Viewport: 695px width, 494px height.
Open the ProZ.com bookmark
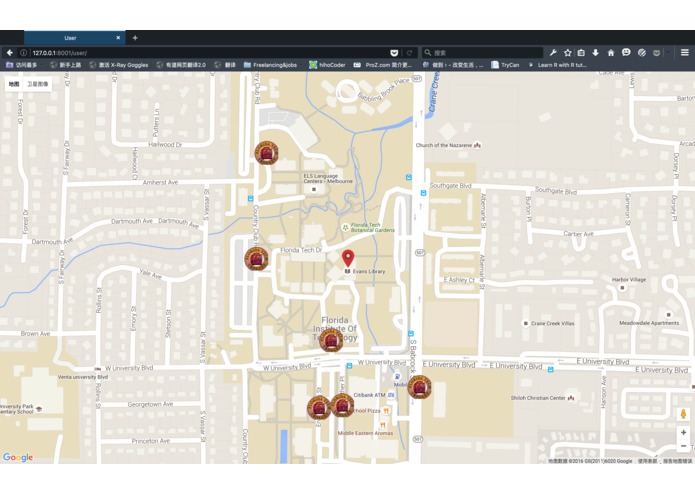[383, 65]
